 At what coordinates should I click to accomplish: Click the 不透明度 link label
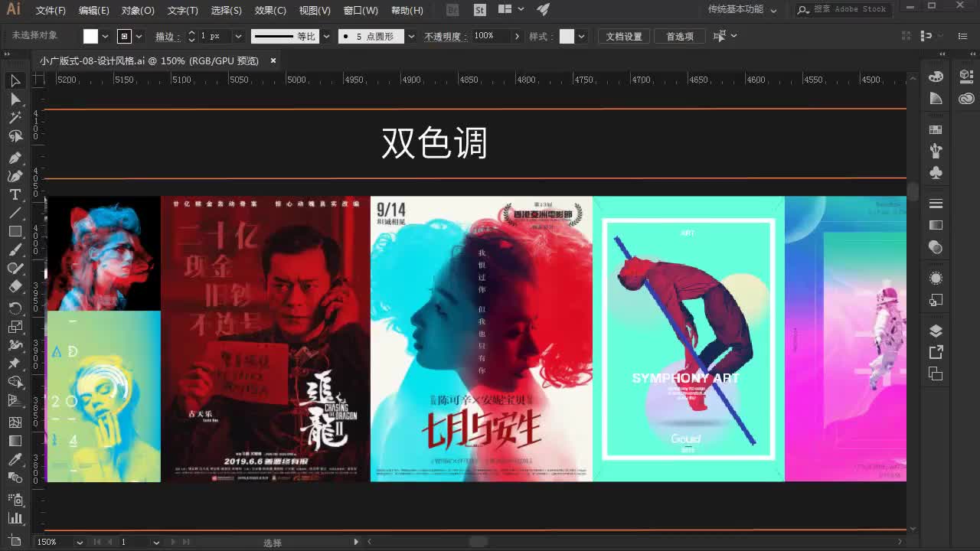(x=444, y=36)
